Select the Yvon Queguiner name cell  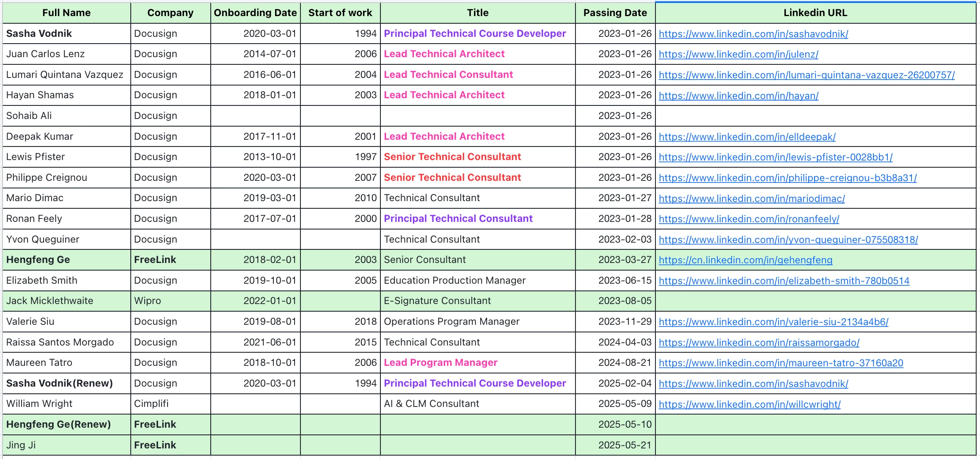tap(66, 239)
